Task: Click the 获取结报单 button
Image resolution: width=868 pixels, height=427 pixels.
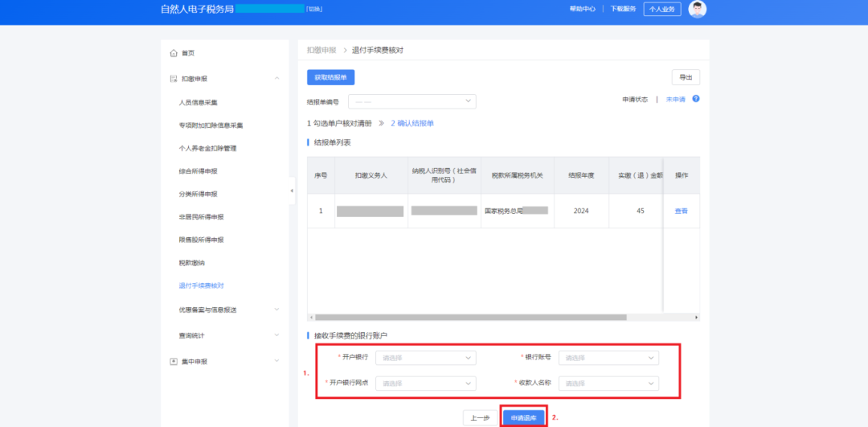Action: (x=330, y=77)
